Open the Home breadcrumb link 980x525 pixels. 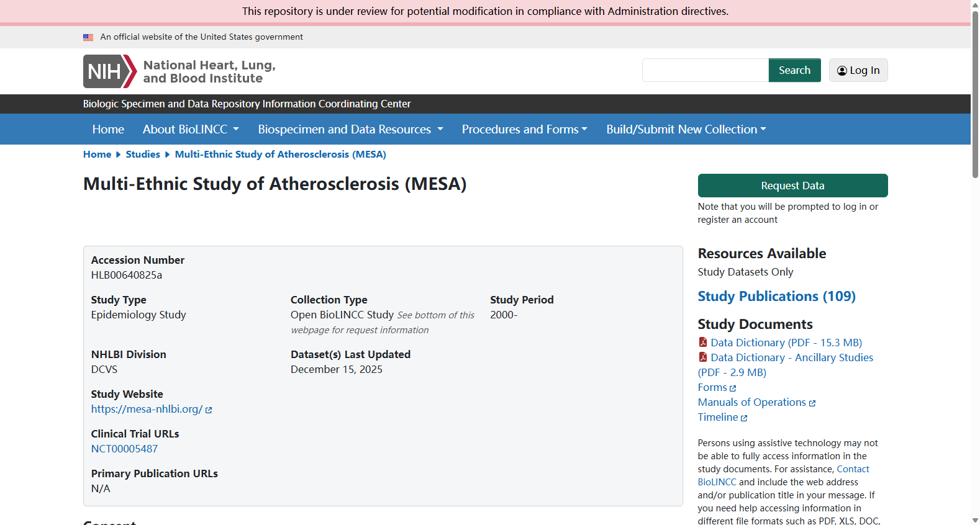[98, 155]
